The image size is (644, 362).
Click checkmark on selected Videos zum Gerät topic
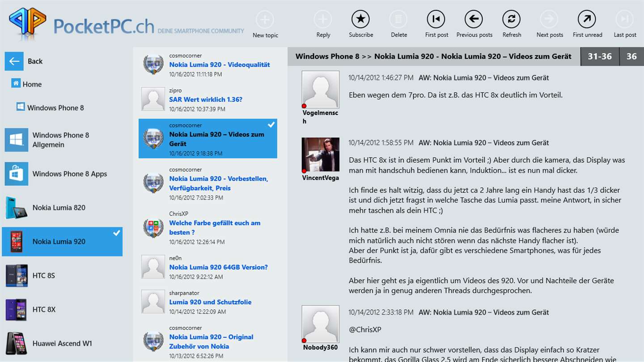(x=271, y=124)
